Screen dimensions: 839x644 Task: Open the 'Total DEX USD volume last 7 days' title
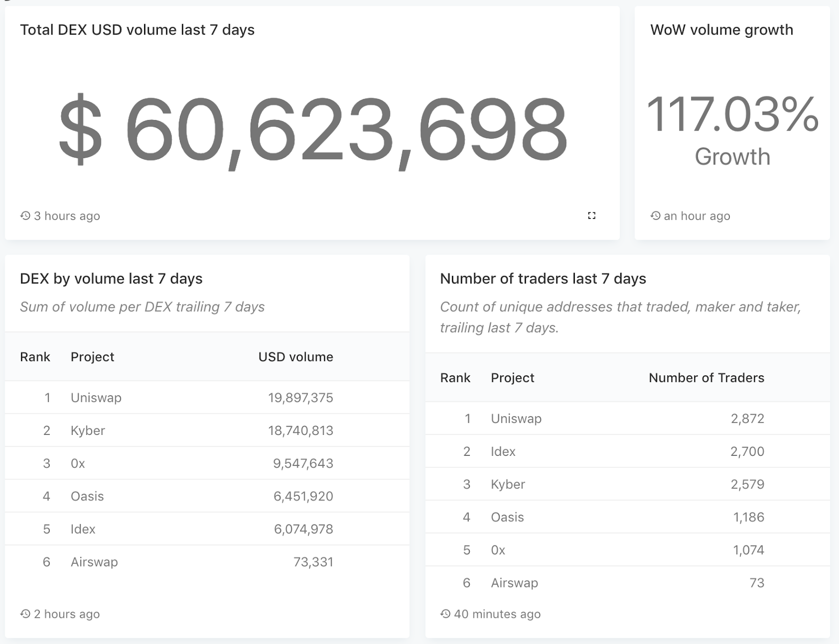tap(137, 30)
